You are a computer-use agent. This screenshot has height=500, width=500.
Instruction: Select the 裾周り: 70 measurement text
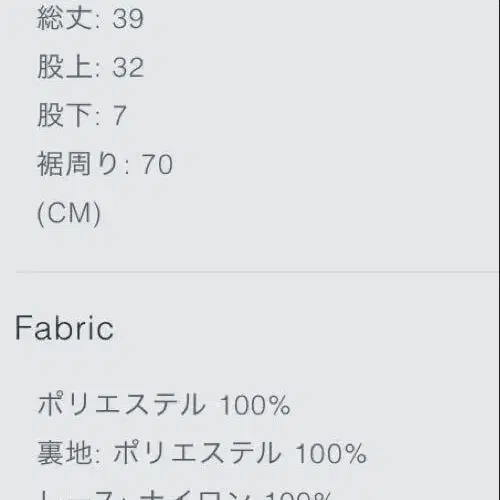click(105, 164)
